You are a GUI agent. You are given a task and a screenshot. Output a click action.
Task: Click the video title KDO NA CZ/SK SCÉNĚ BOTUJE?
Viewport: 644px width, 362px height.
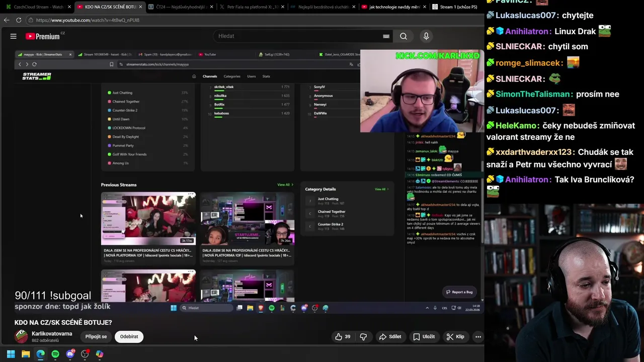63,322
